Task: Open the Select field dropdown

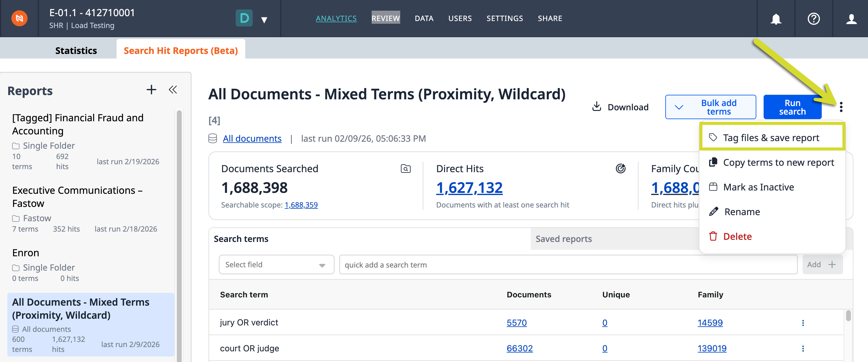Action: pos(276,264)
